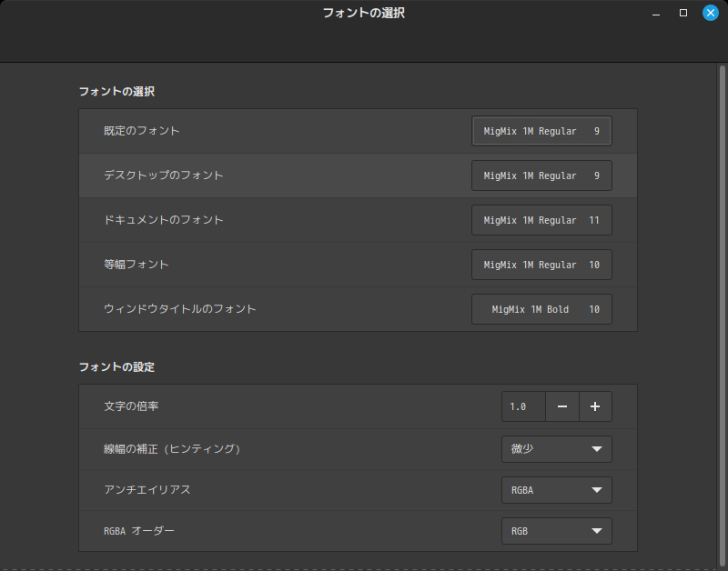Open the ヒンティング dropdown showing 微少
The image size is (728, 571).
(x=556, y=449)
